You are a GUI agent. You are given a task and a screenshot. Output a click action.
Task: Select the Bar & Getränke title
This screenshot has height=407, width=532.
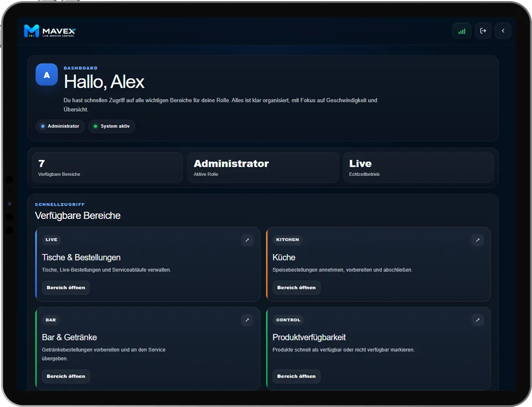click(69, 337)
